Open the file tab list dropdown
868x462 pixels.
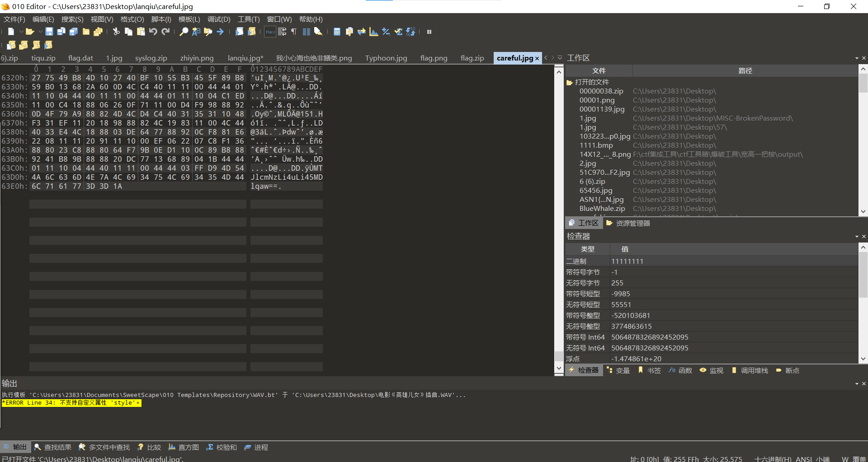coord(560,58)
